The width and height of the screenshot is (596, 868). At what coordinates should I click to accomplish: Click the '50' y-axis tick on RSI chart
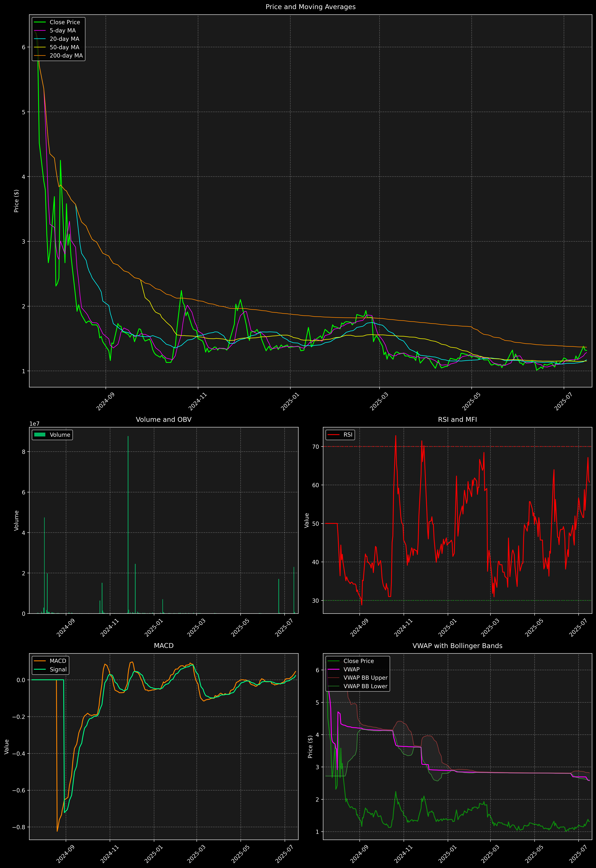[316, 524]
